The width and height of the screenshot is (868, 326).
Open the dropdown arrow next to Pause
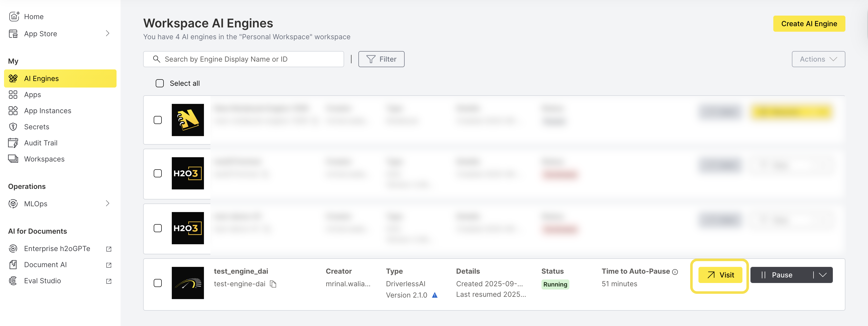823,275
